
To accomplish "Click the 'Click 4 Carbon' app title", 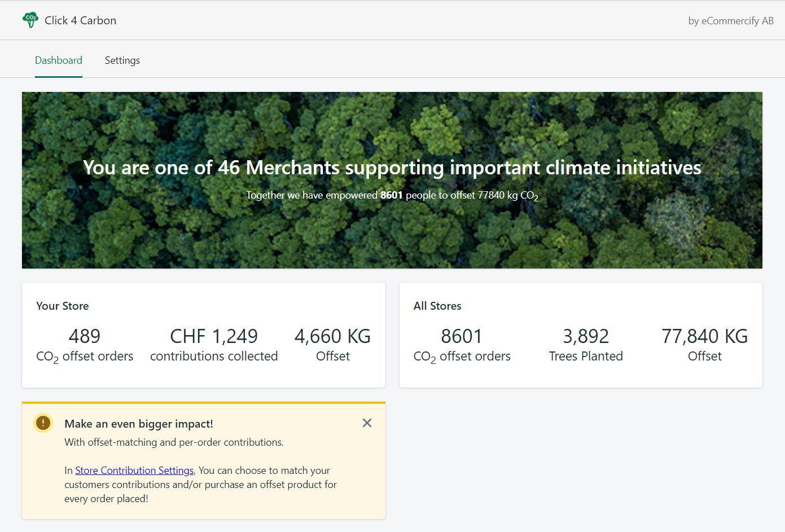I will 80,20.
